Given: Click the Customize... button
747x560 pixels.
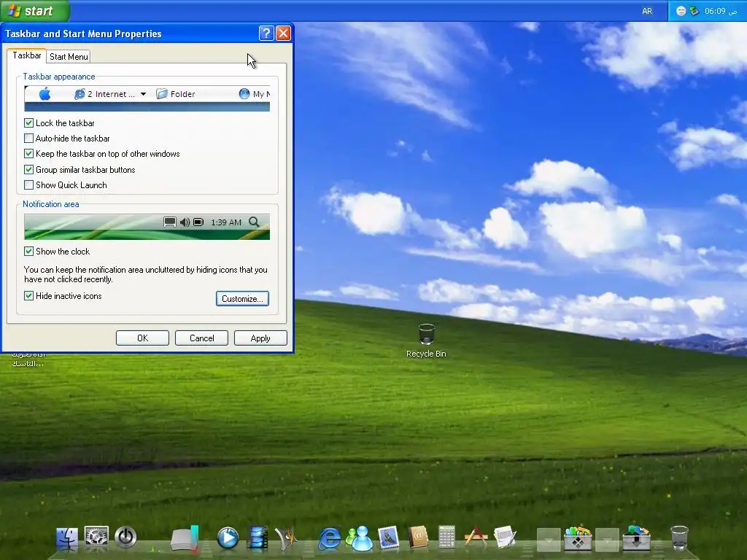Looking at the screenshot, I should coord(242,298).
